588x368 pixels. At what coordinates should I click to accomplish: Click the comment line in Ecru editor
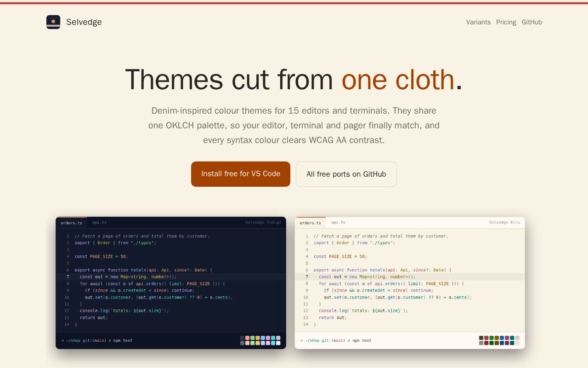point(381,236)
